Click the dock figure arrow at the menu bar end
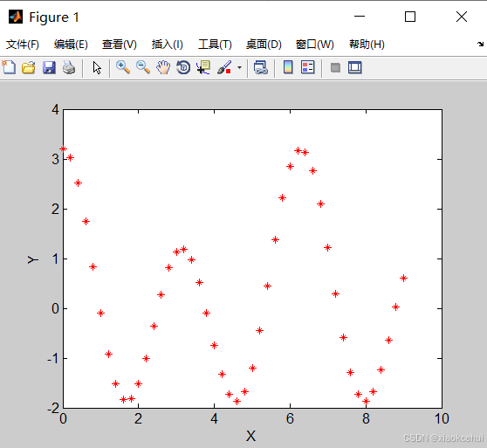Image resolution: width=487 pixels, height=448 pixels. [x=480, y=45]
